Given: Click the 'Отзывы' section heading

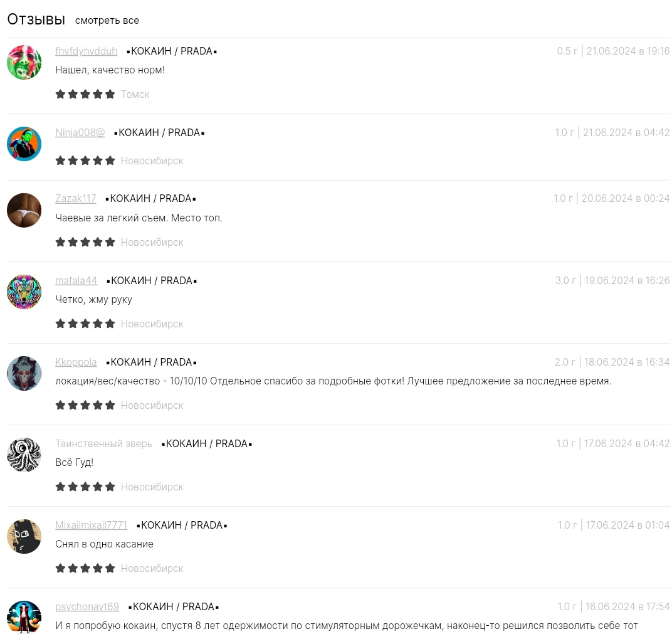Looking at the screenshot, I should tap(36, 19).
